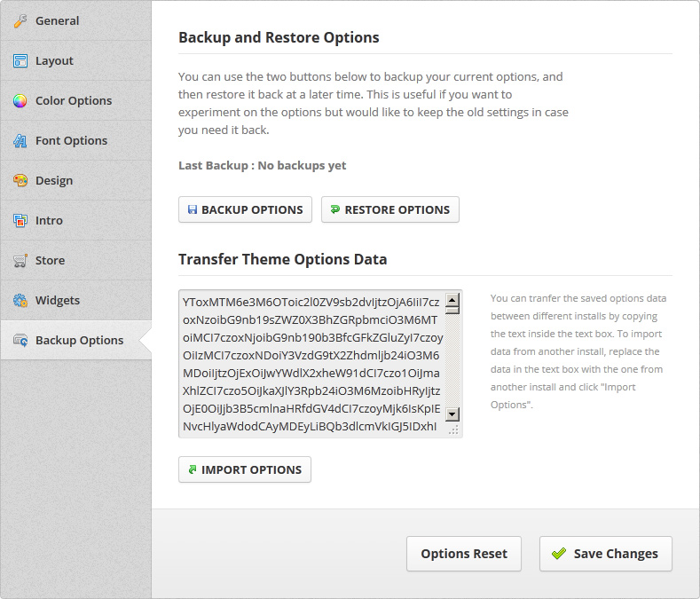700x599 pixels.
Task: Click the Layout panel icon
Action: point(20,60)
